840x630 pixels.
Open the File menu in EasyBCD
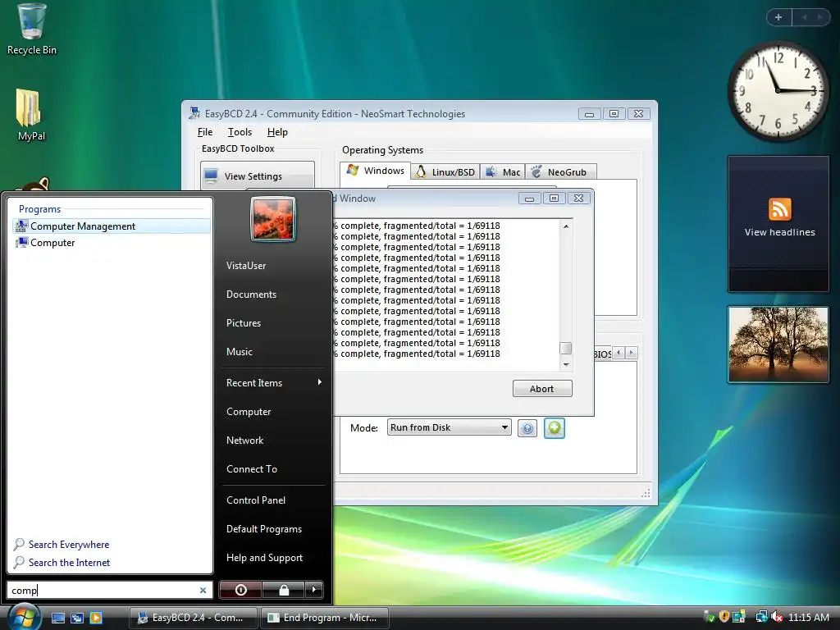pyautogui.click(x=204, y=132)
